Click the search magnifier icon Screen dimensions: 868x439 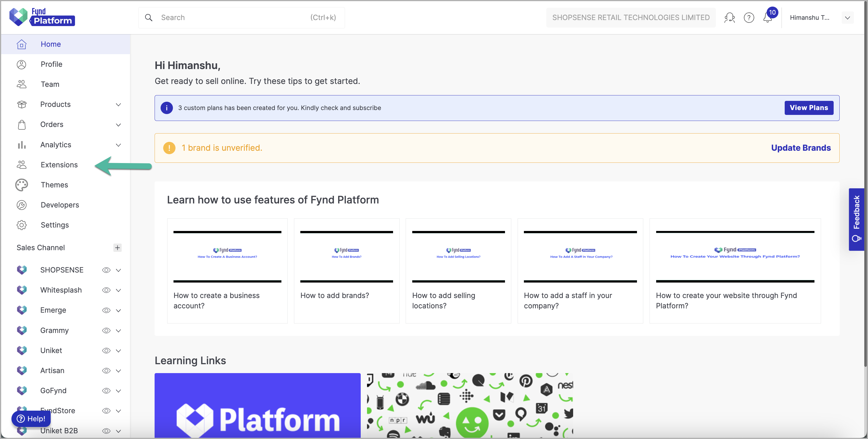[x=149, y=17]
